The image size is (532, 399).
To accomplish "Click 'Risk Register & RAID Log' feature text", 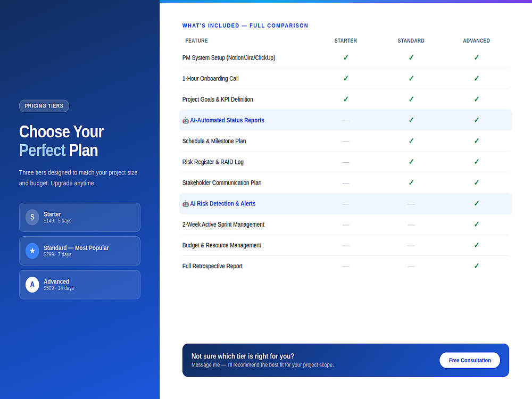I will click(x=213, y=162).
